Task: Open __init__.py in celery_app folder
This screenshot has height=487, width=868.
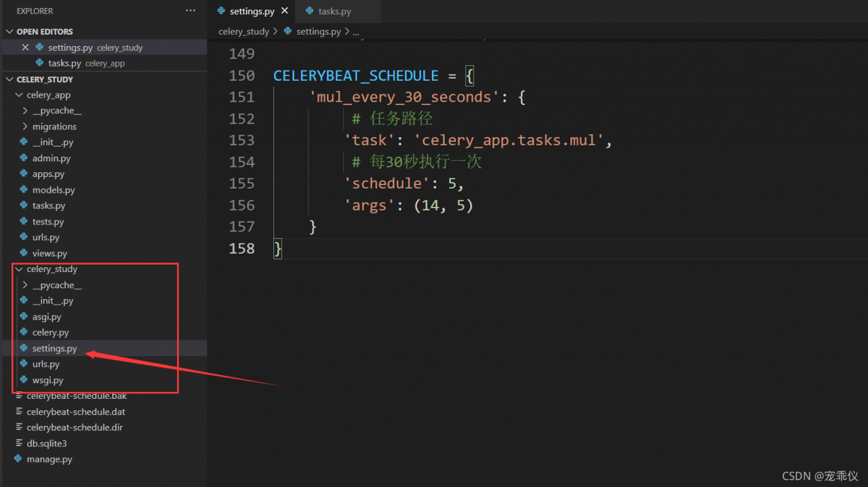Action: tap(103, 142)
